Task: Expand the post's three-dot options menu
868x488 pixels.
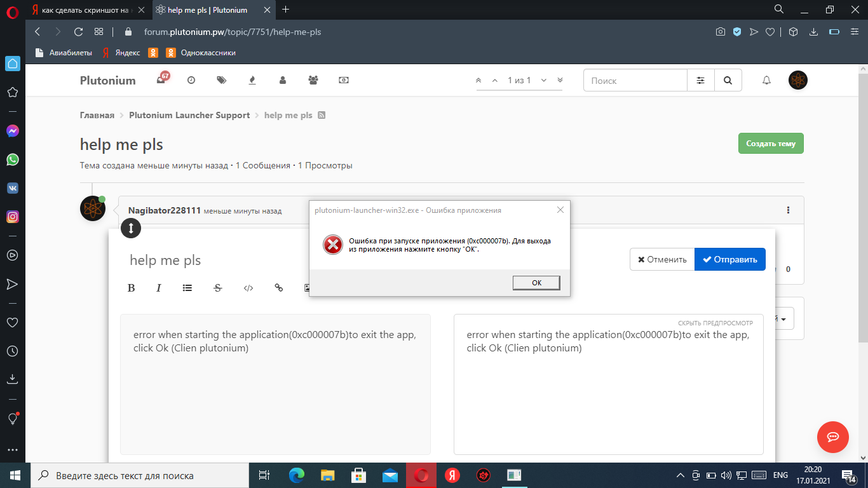Action: click(788, 210)
